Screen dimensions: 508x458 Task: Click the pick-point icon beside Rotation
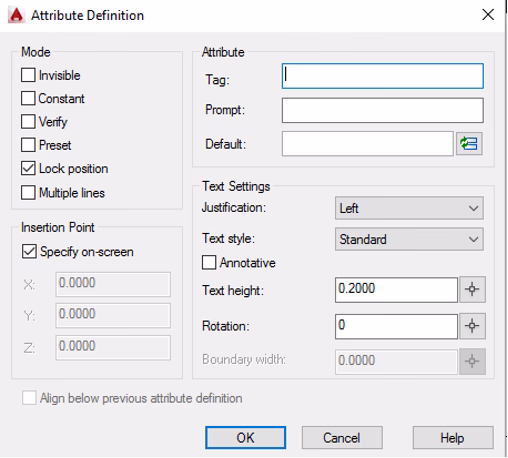click(472, 326)
